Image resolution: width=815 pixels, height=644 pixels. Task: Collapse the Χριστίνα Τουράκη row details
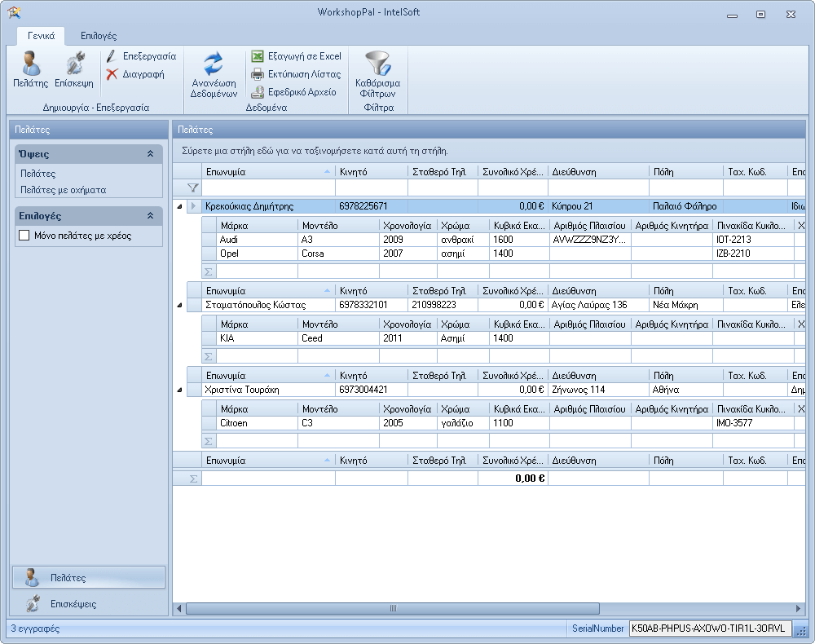click(179, 390)
